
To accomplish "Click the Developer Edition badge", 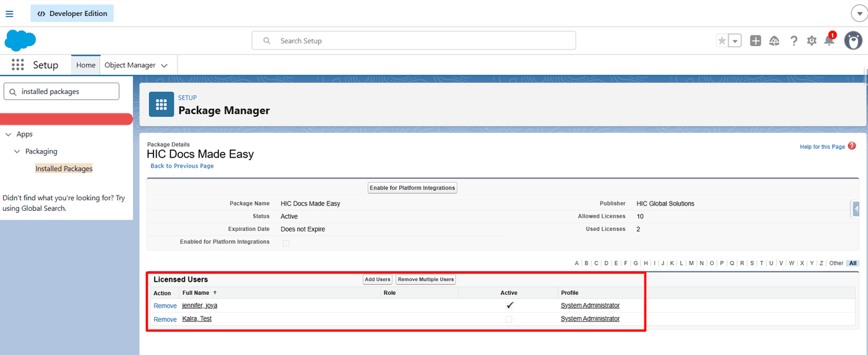I will coord(72,13).
